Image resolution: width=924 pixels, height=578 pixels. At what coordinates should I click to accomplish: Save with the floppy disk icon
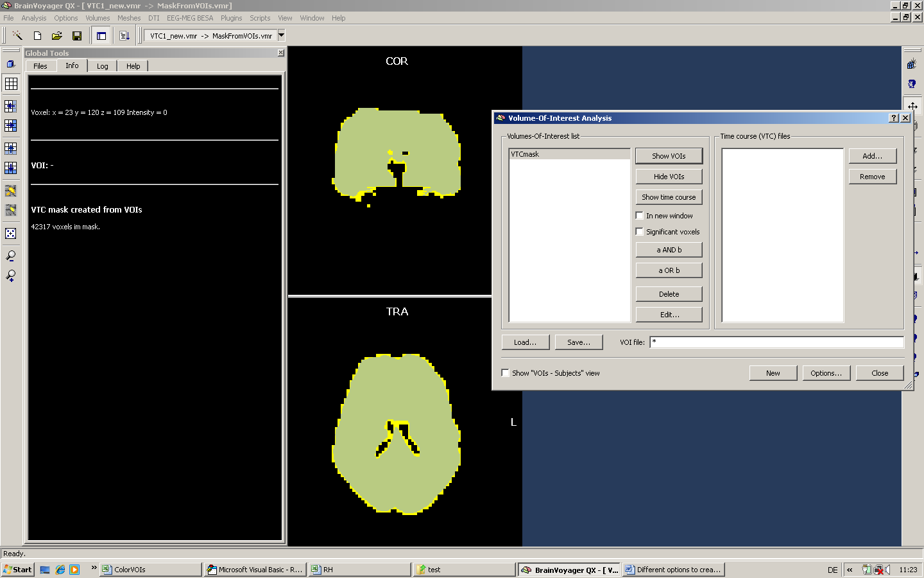point(77,36)
